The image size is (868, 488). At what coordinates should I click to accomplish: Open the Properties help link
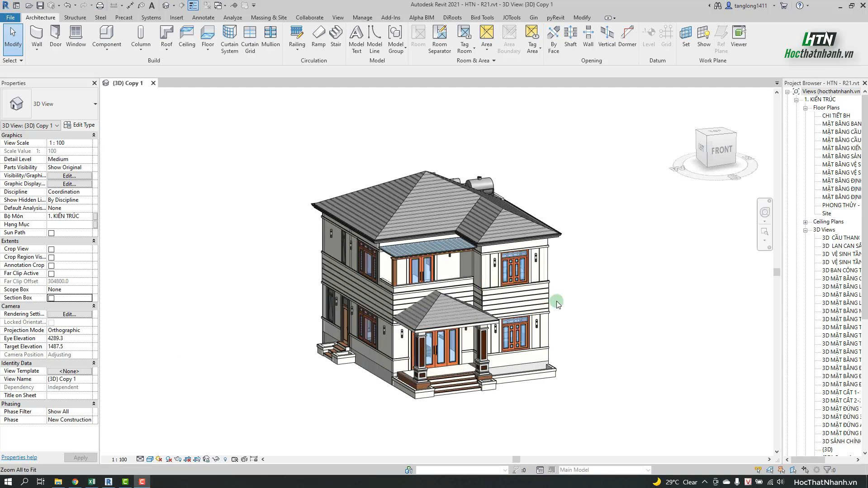19,457
